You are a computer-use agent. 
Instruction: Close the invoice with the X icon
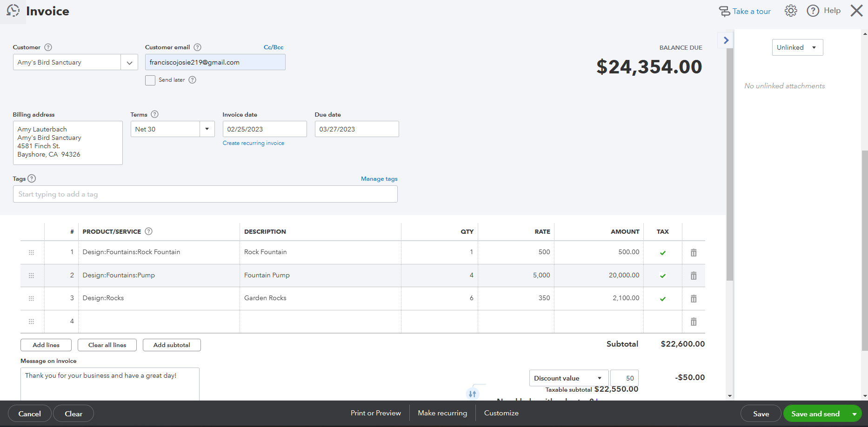(x=856, y=11)
